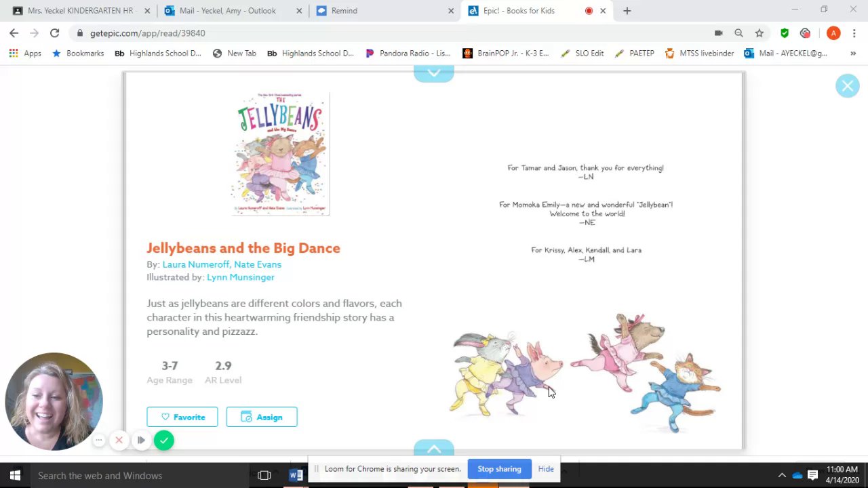Image resolution: width=868 pixels, height=488 pixels.
Task: Open Chrome three-dot menu
Action: point(854,33)
